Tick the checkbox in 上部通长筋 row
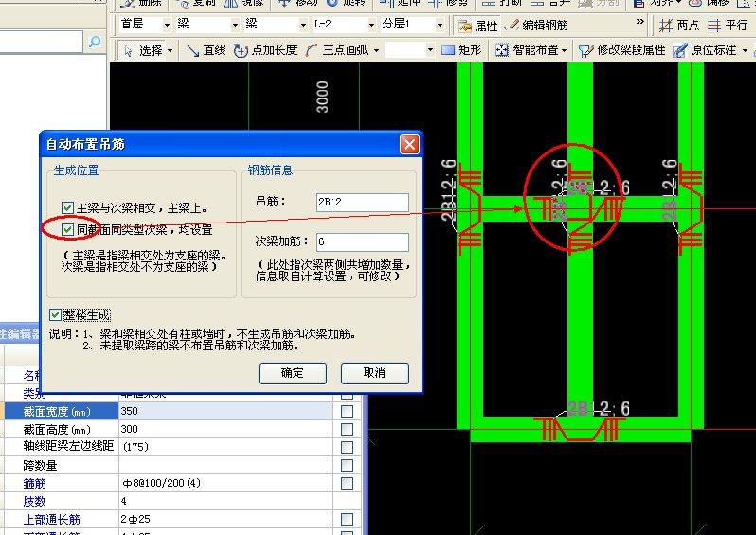 coord(347,519)
